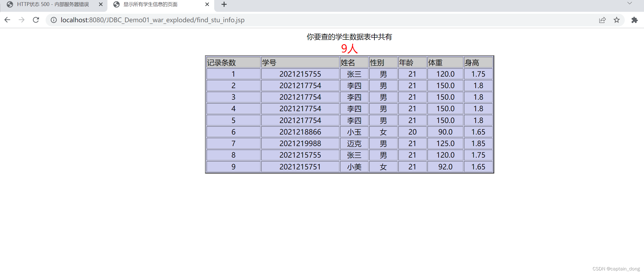Share this page icon

602,20
